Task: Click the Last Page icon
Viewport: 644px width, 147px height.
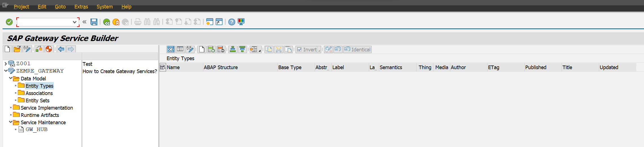Action: click(197, 22)
